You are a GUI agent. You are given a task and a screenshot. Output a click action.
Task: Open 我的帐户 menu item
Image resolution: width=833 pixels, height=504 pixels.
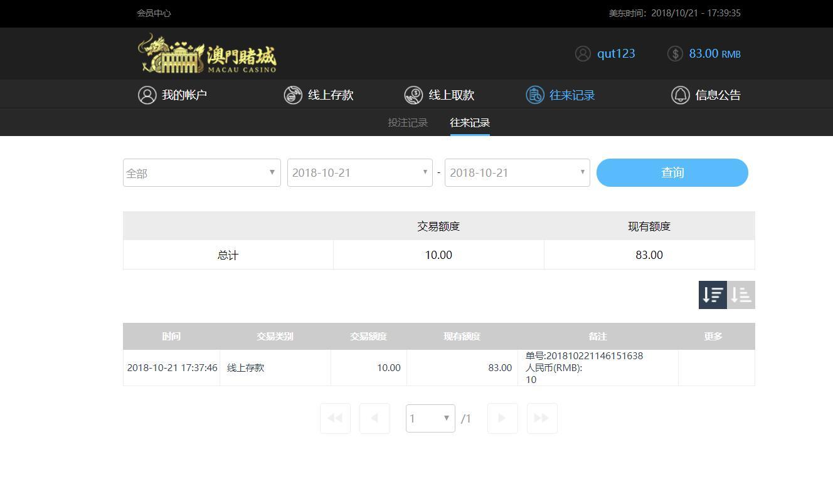click(172, 95)
